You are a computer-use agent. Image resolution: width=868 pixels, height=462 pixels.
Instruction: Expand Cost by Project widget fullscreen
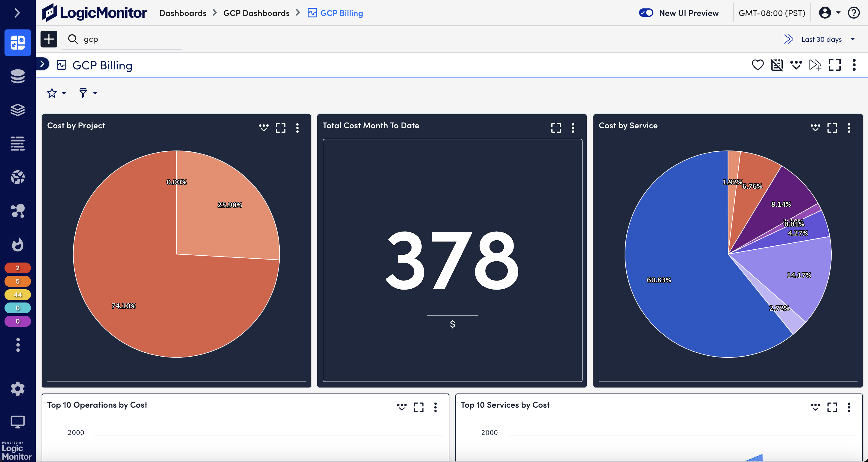point(280,128)
